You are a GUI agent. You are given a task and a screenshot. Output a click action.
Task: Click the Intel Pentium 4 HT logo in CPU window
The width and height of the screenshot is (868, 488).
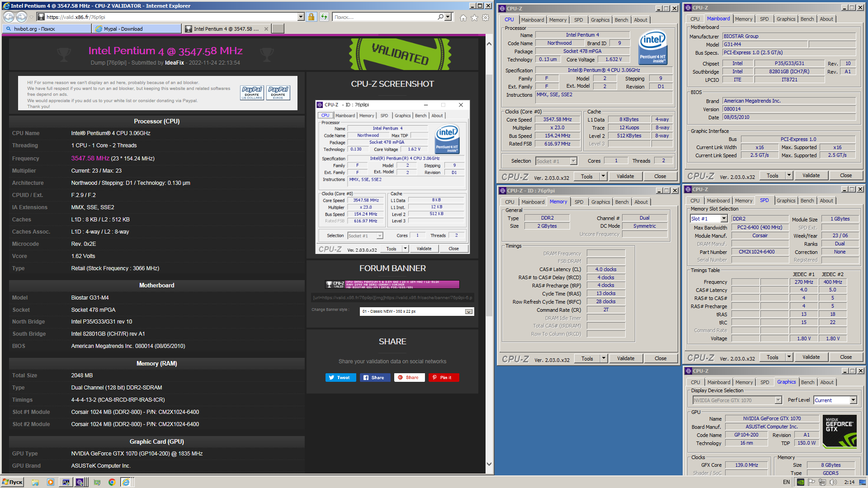coord(652,47)
